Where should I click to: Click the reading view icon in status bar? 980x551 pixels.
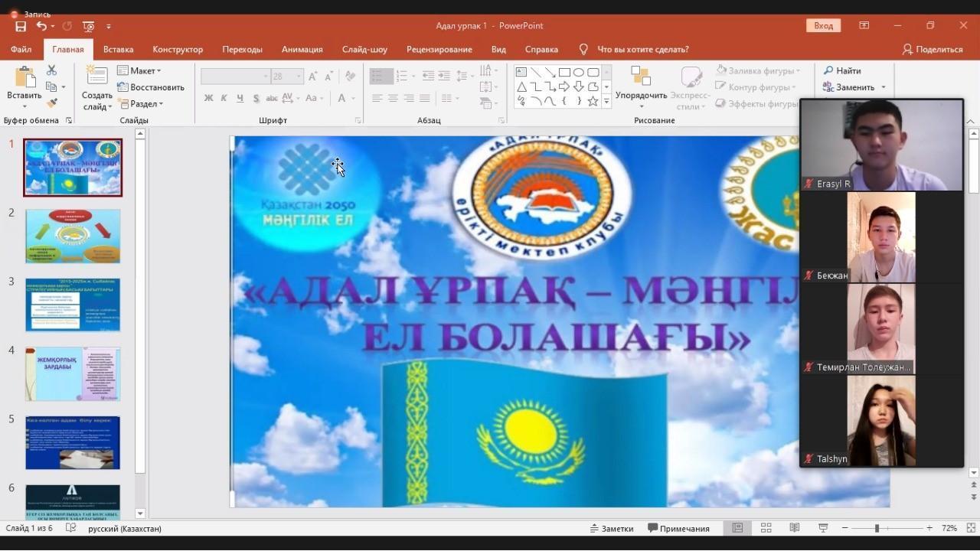coord(795,528)
